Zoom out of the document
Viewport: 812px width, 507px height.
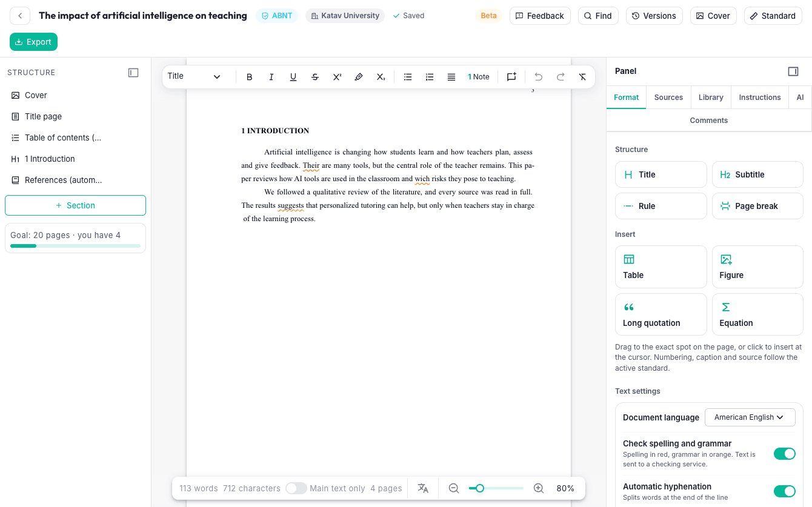[453, 488]
